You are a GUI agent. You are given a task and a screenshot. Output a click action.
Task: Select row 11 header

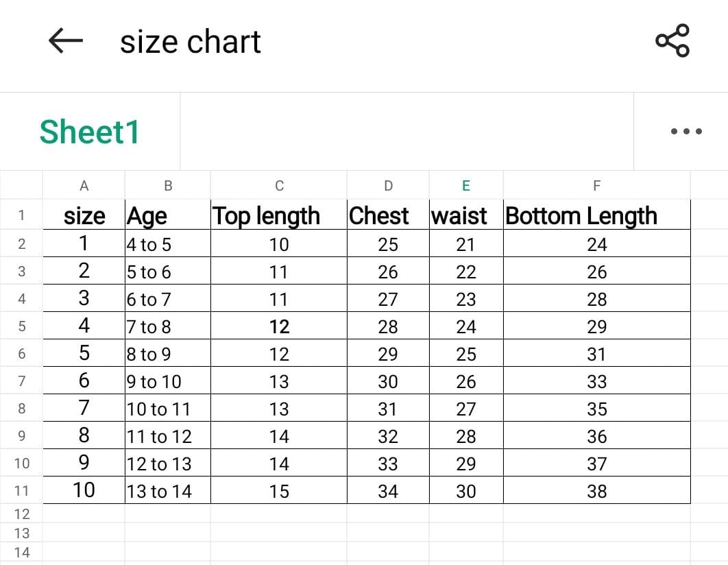21,491
